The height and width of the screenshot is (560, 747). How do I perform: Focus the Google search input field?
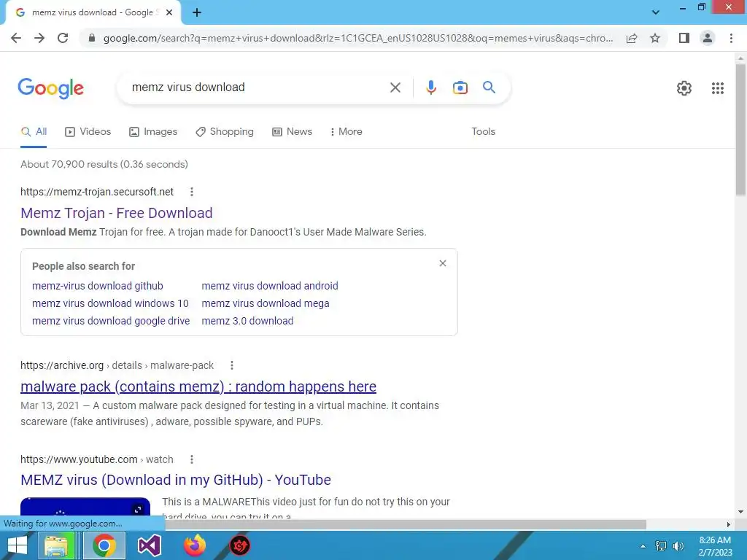tap(258, 87)
